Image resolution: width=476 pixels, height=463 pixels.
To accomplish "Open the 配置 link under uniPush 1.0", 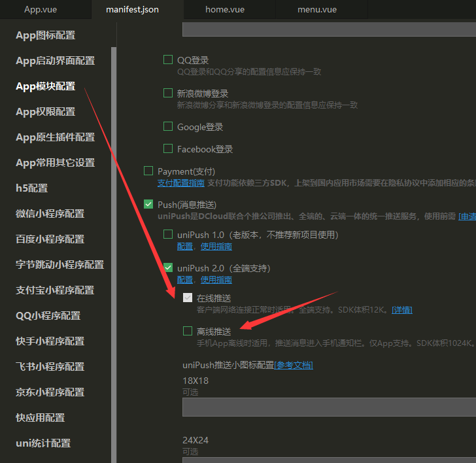I will click(x=184, y=247).
